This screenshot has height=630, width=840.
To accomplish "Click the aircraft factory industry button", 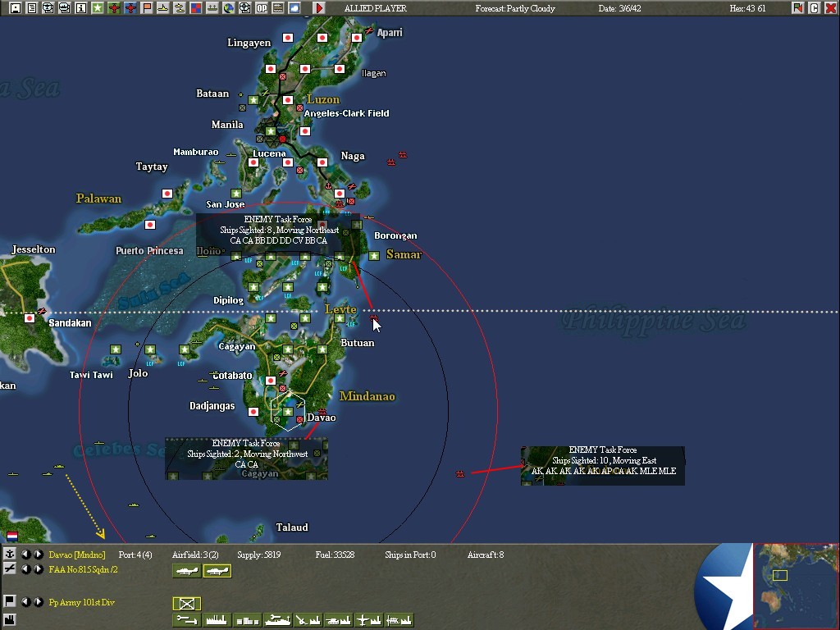I will (369, 620).
